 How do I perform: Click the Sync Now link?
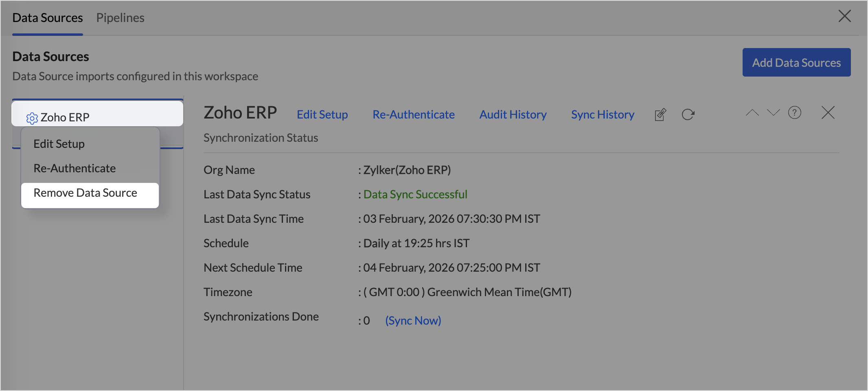pyautogui.click(x=413, y=321)
